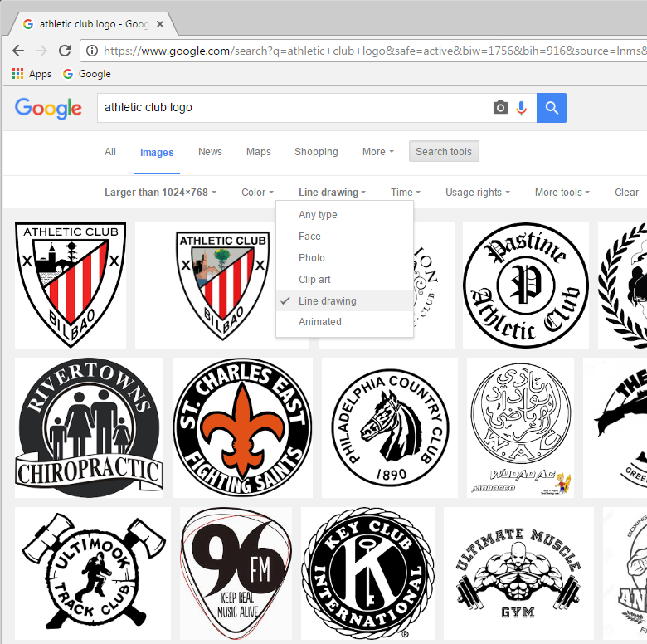Open the Larger than 1024×768 size dropdown

[x=161, y=193]
